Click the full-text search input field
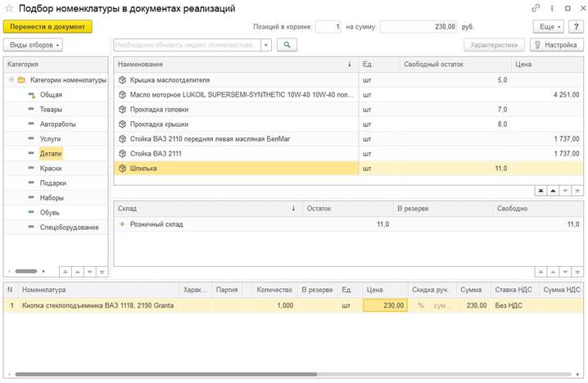588x383 pixels. coord(188,44)
